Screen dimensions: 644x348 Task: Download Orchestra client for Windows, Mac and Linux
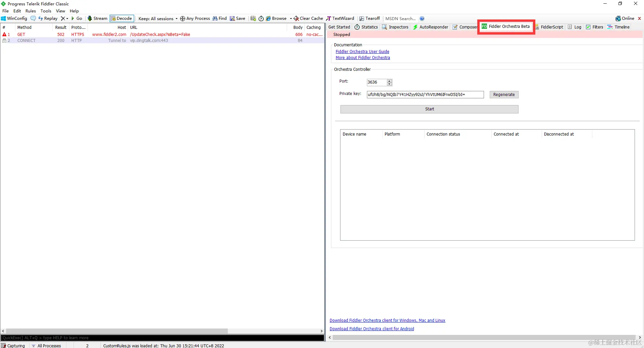pyautogui.click(x=387, y=320)
